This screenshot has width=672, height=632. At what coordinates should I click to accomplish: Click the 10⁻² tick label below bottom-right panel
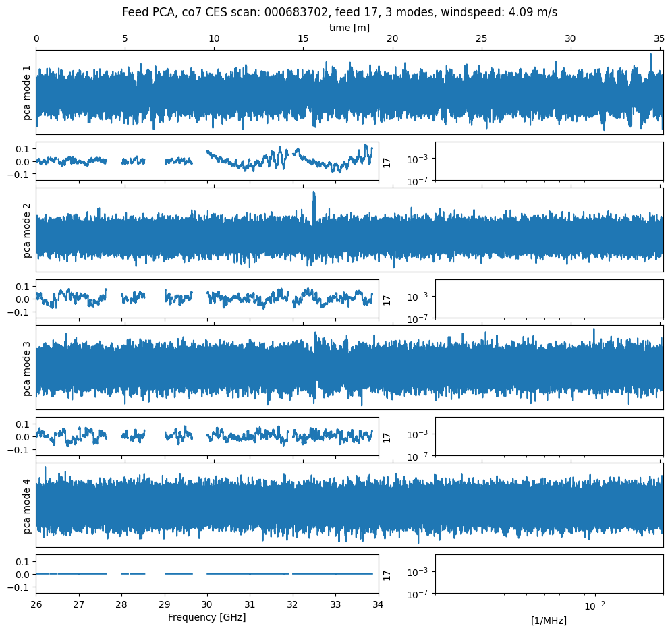(x=594, y=605)
